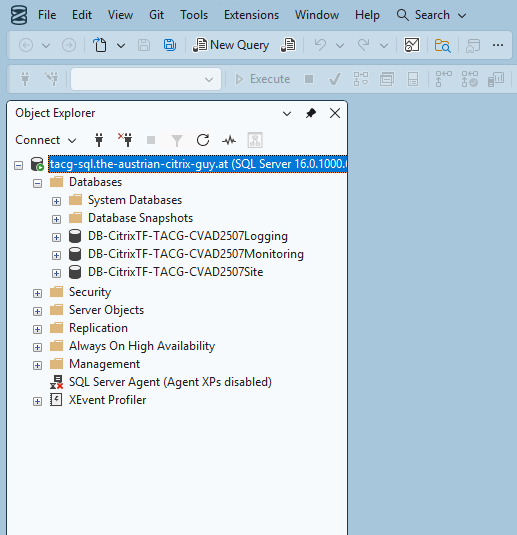Screen dimensions: 517x535
Task: Open the toolbar overflow ellipsis
Action: (498, 45)
